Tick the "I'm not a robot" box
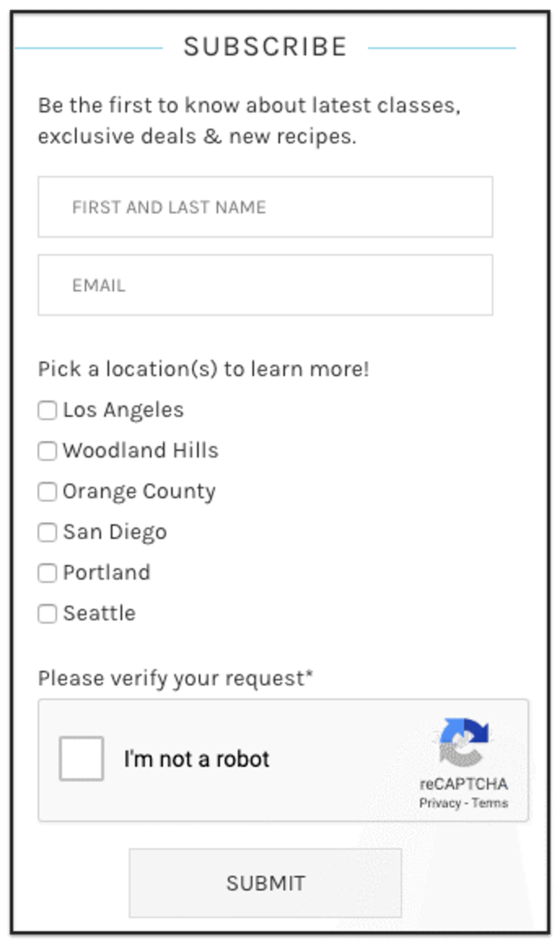The width and height of the screenshot is (560, 944). click(81, 758)
